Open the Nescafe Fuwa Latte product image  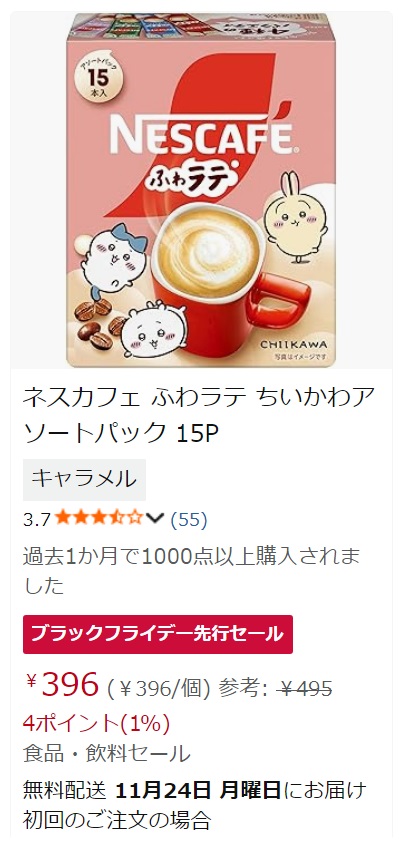pyautogui.click(x=201, y=190)
